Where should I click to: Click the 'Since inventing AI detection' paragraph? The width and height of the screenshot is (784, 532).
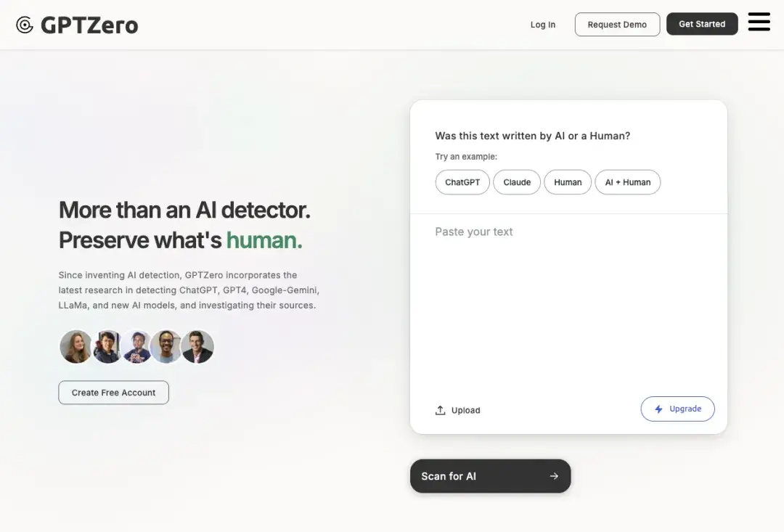(189, 290)
